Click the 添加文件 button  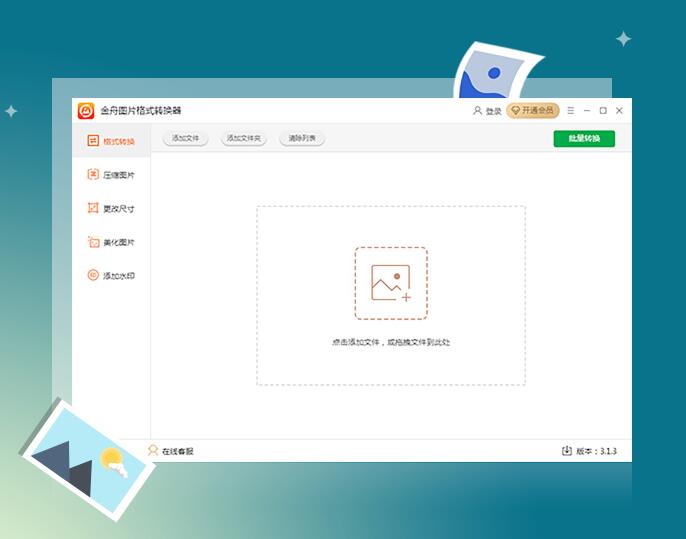pyautogui.click(x=186, y=138)
